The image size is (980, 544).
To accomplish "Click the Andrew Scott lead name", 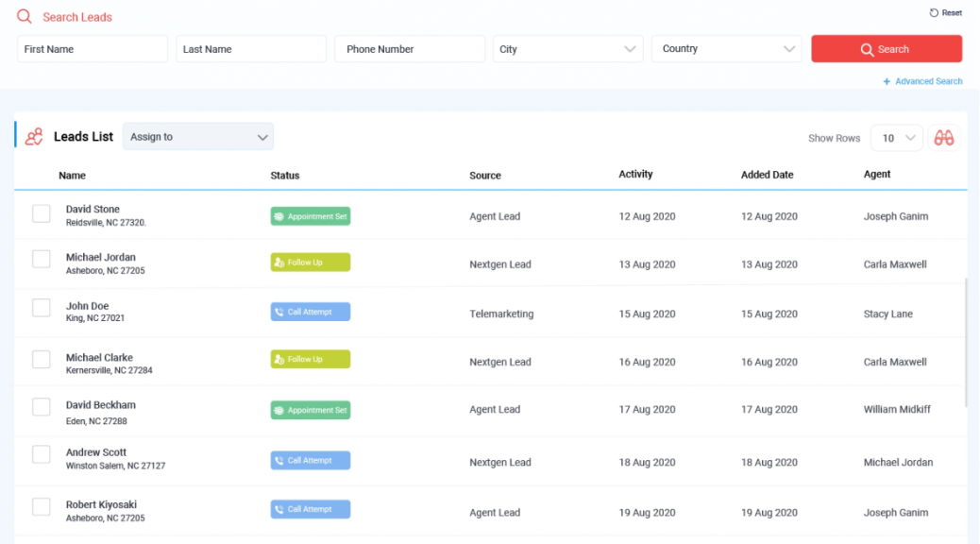I will click(96, 452).
